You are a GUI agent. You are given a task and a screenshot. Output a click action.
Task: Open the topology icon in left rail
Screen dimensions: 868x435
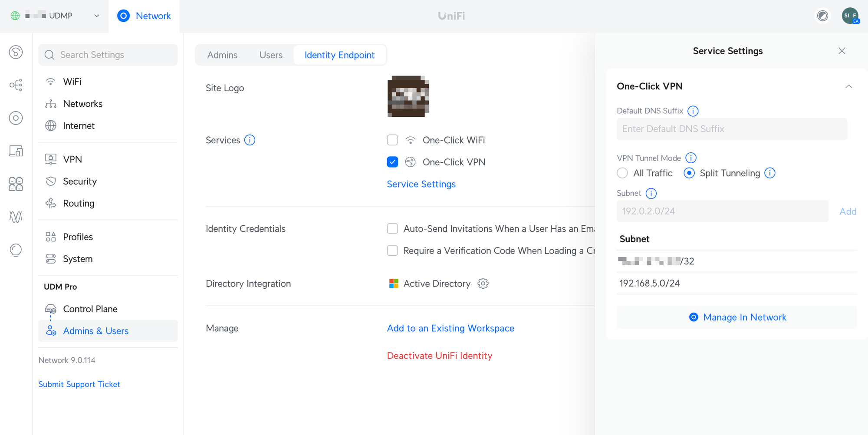(x=16, y=85)
